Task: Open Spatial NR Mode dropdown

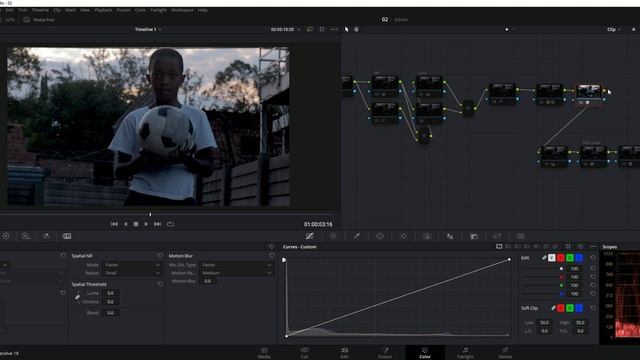Action: click(x=132, y=265)
